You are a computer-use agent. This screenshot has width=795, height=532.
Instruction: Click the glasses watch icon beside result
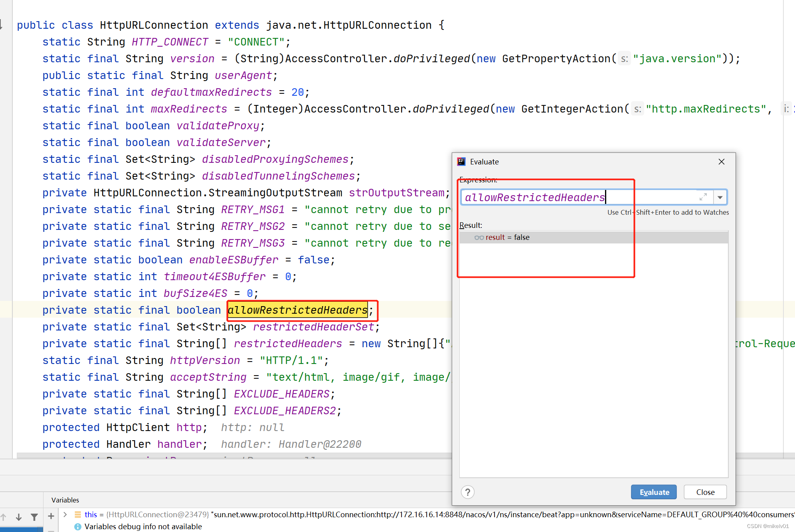(479, 237)
